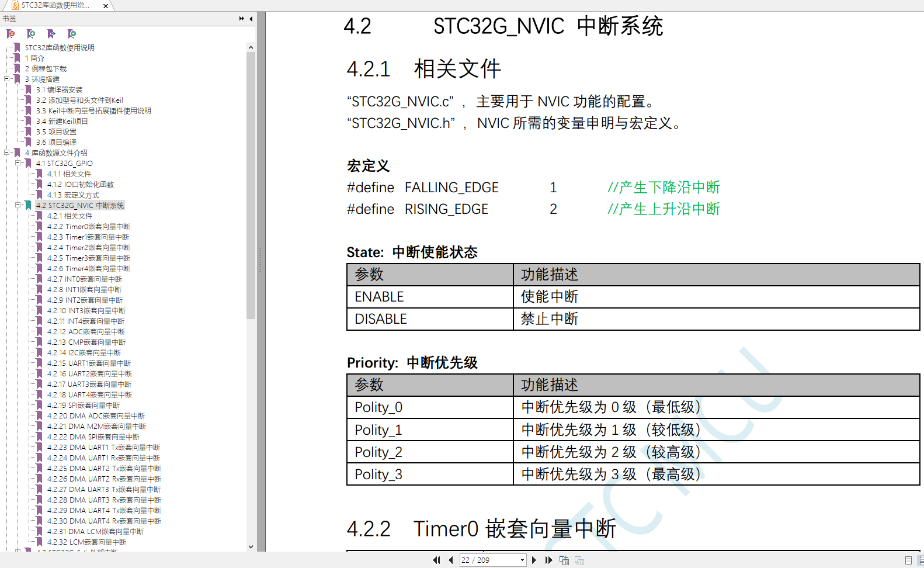Jump to '3.1 编译器安装' bookmark
The width and height of the screenshot is (924, 568).
tap(59, 89)
